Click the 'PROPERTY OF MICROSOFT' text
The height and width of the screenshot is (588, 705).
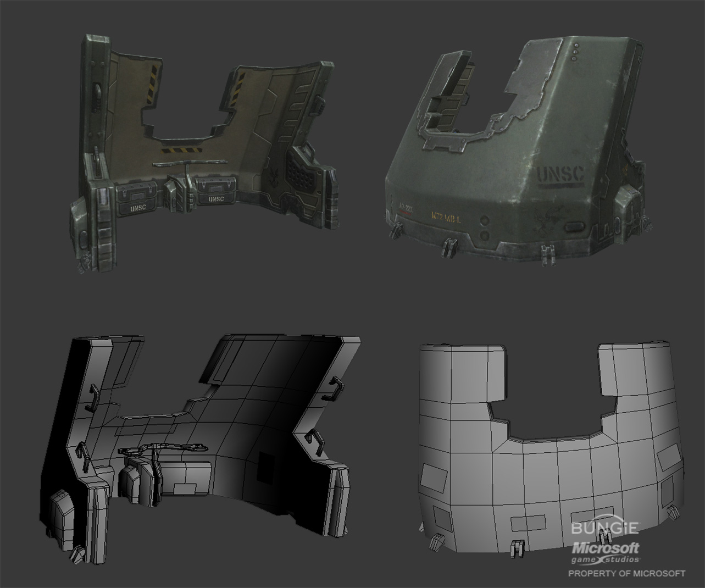(x=626, y=573)
